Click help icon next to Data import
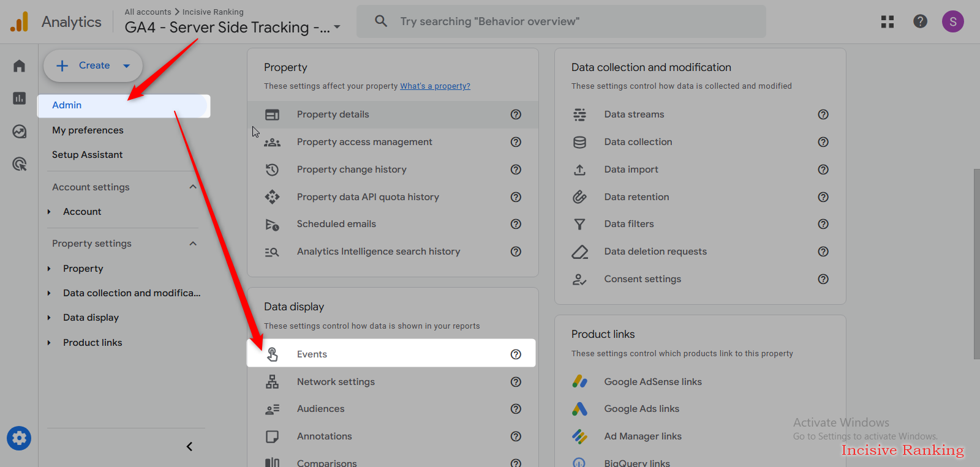980x467 pixels. pos(823,170)
